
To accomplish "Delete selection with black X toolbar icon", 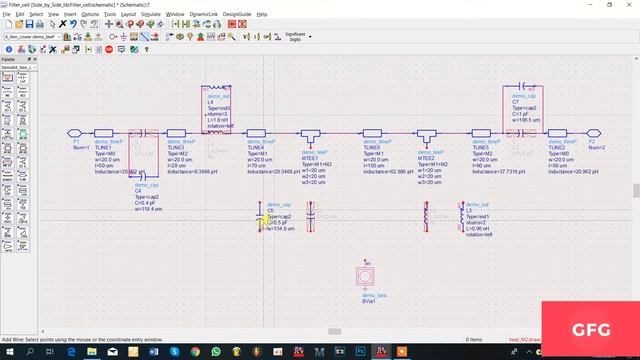I will pyautogui.click(x=62, y=24).
